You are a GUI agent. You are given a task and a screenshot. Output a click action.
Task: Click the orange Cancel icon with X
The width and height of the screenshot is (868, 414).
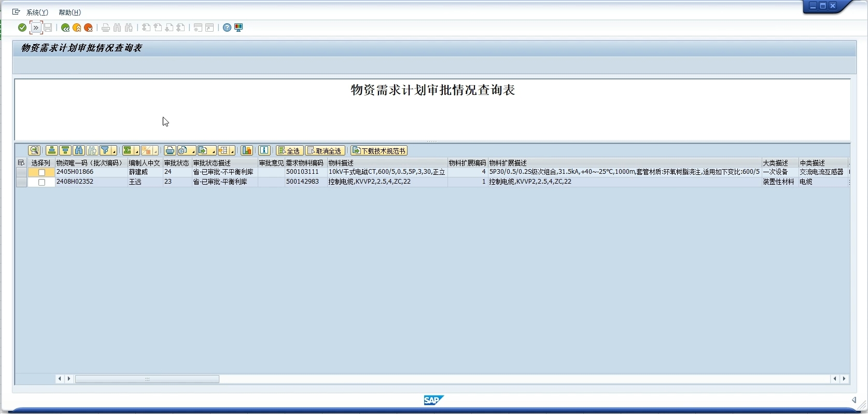(x=89, y=27)
